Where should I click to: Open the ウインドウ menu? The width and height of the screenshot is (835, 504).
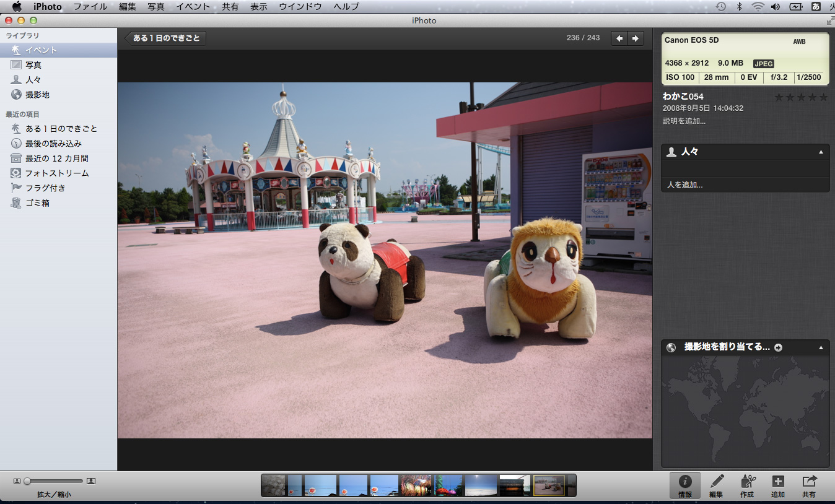(300, 6)
